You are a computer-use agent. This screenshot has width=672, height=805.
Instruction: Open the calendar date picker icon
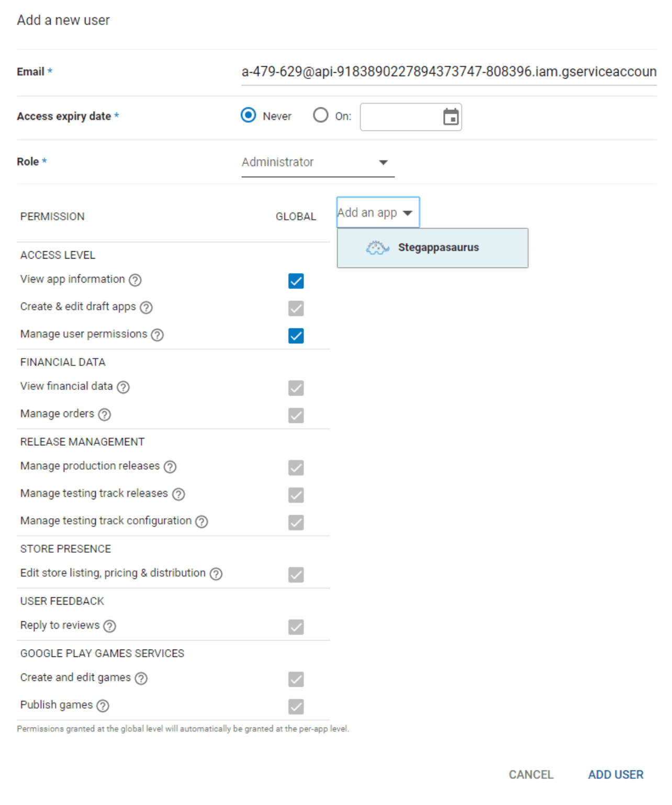pos(451,117)
